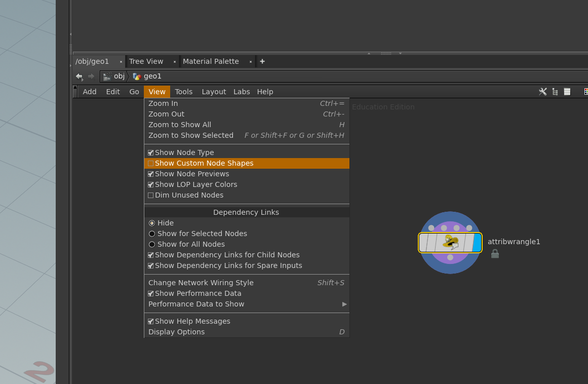Screen dimensions: 588x384
Task: Enable the Dim Unused Nodes checkbox
Action: 150,195
